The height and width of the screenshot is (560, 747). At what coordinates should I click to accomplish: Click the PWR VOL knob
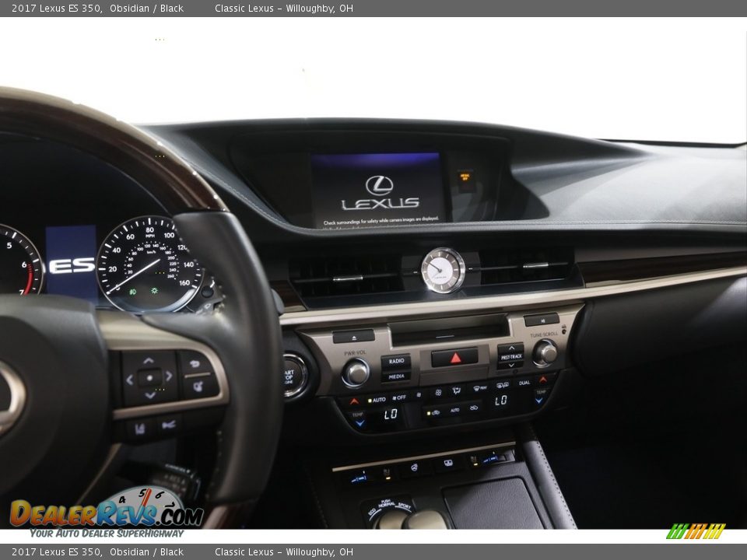pos(356,373)
